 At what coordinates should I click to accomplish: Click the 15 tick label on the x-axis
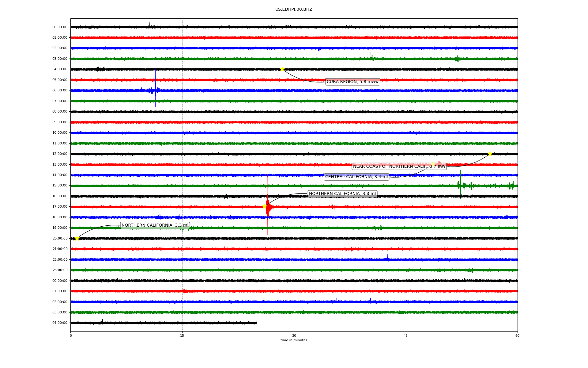coord(182,335)
